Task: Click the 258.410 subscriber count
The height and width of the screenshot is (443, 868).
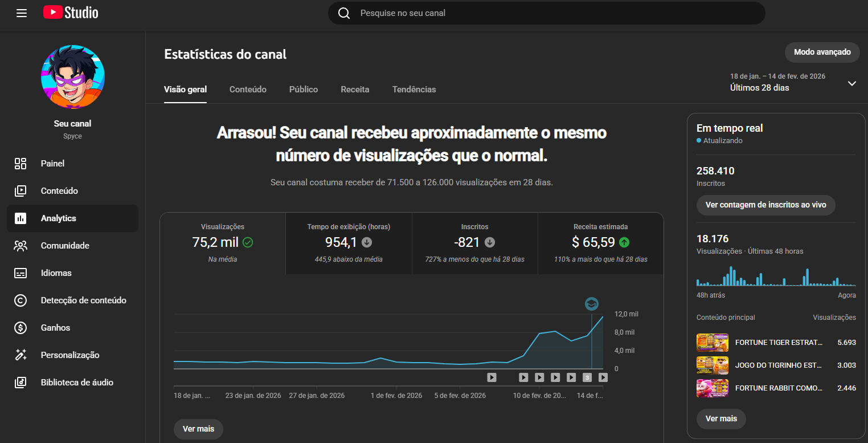Action: click(715, 170)
